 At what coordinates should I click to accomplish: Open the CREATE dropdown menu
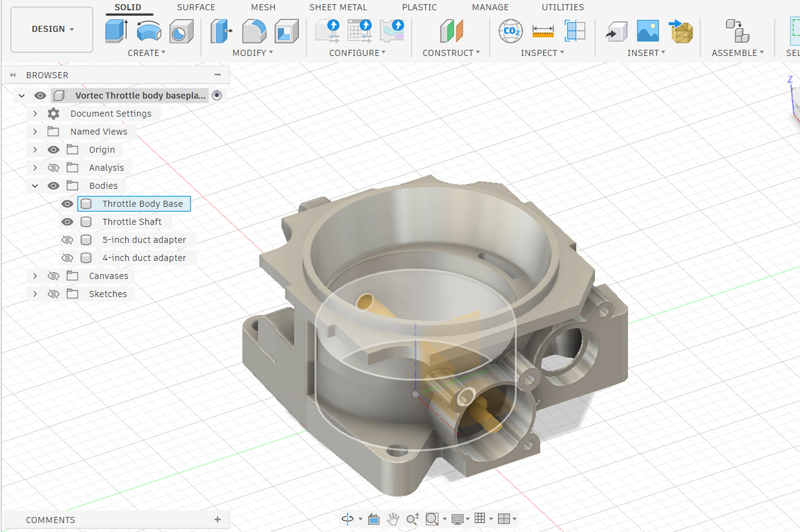coord(146,53)
